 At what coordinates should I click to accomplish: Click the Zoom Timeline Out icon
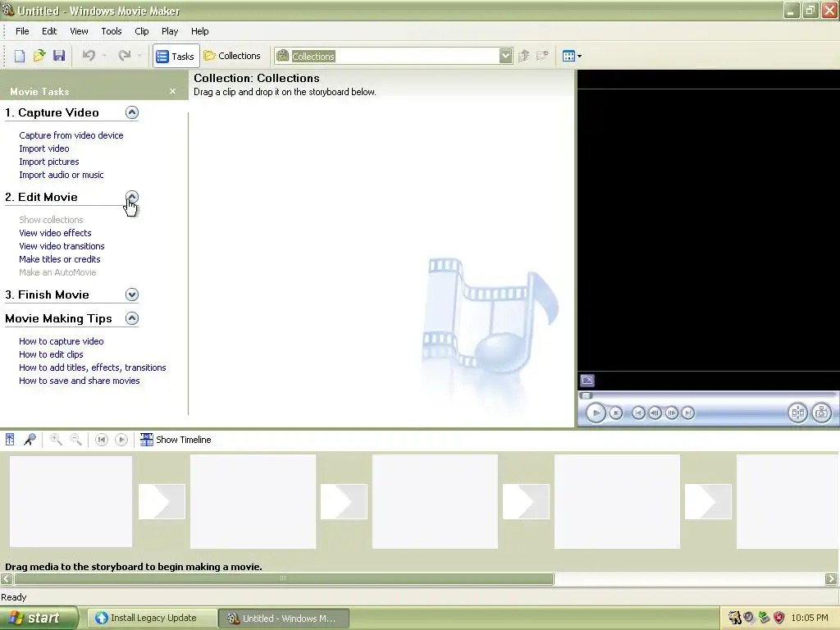[76, 440]
